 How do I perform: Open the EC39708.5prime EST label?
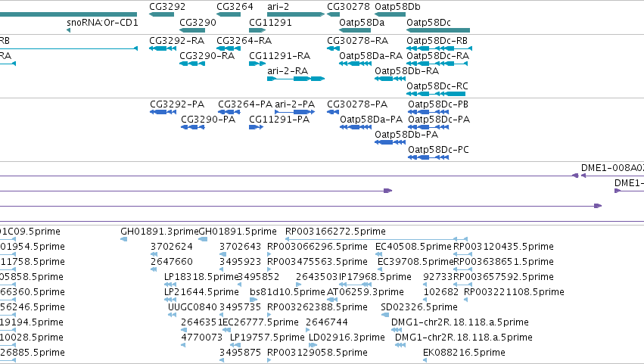(415, 262)
